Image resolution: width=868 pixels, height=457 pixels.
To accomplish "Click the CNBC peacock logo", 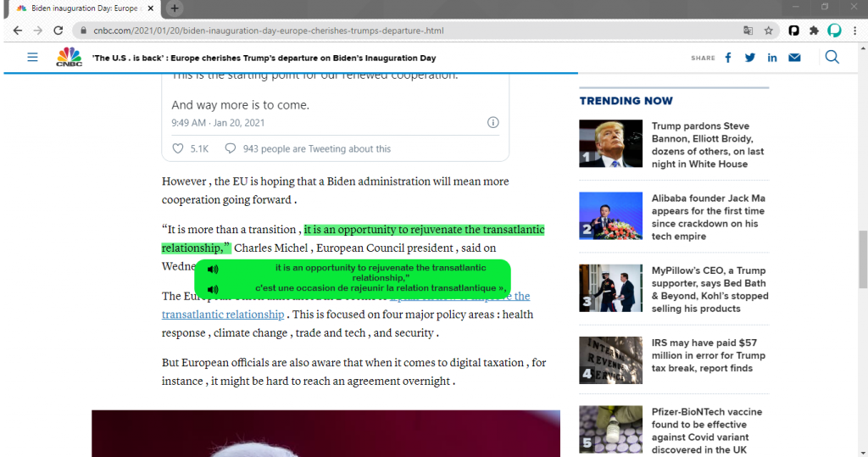I will [x=69, y=58].
